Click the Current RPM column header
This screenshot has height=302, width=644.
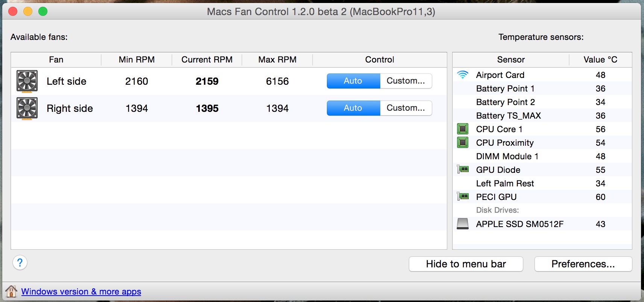point(207,59)
